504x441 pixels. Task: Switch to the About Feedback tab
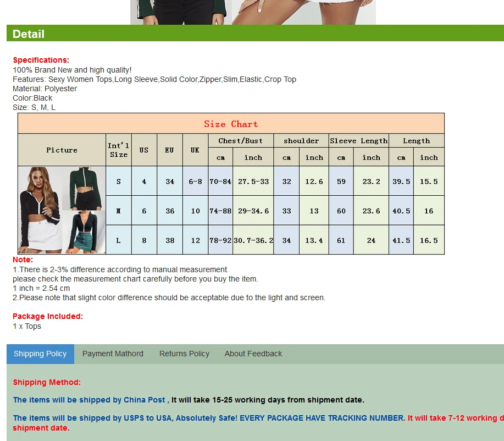click(253, 354)
